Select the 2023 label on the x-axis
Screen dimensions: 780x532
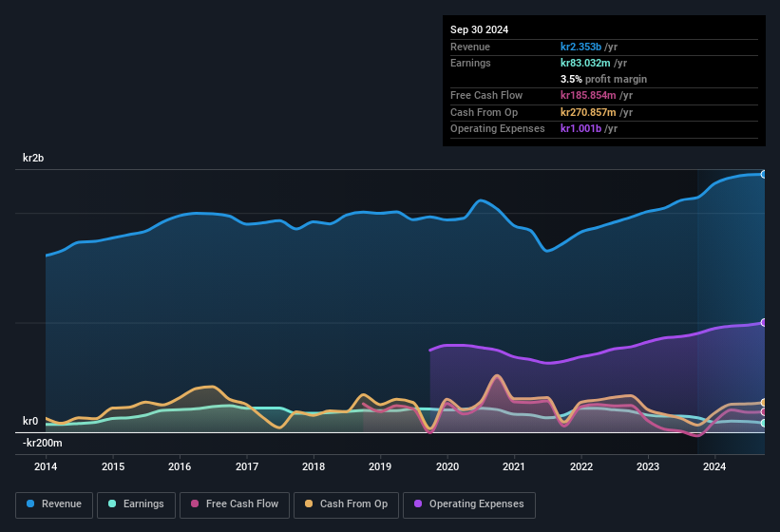[x=648, y=466]
